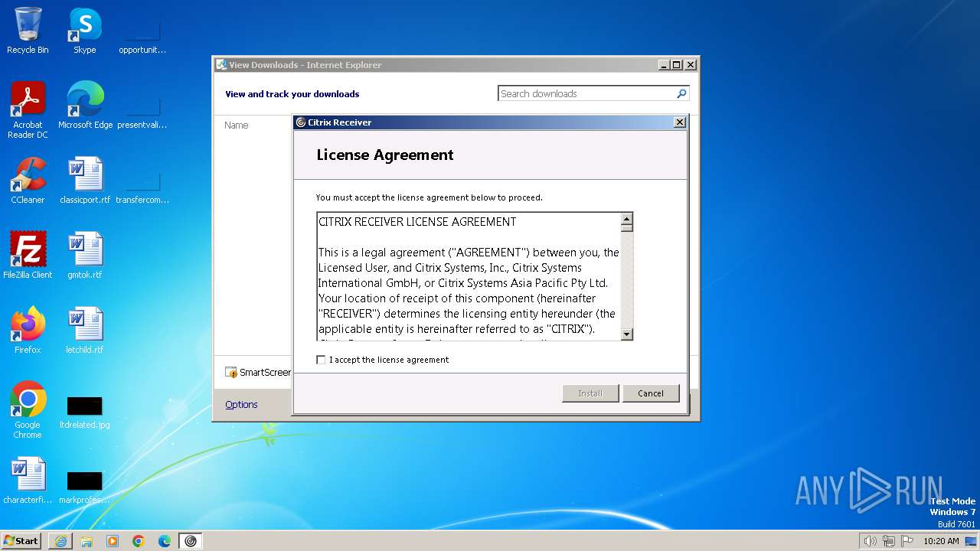980x551 pixels.
Task: Click the SmartScreen filter icon
Action: pos(231,373)
